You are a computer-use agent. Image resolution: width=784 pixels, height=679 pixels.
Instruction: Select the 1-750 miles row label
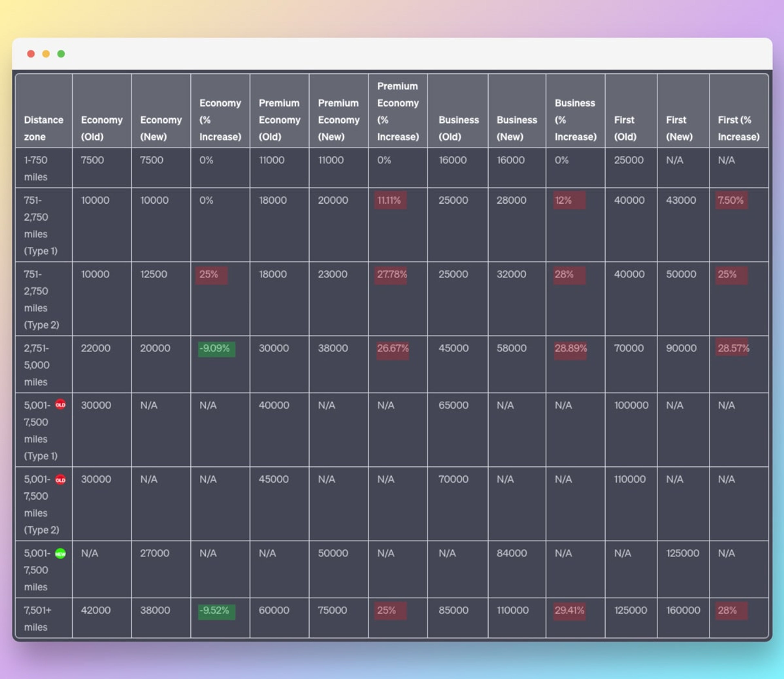tap(36, 168)
